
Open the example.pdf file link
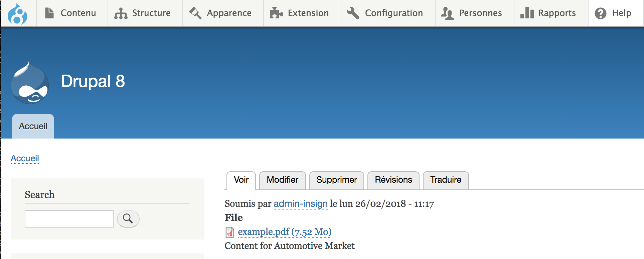[x=285, y=232]
